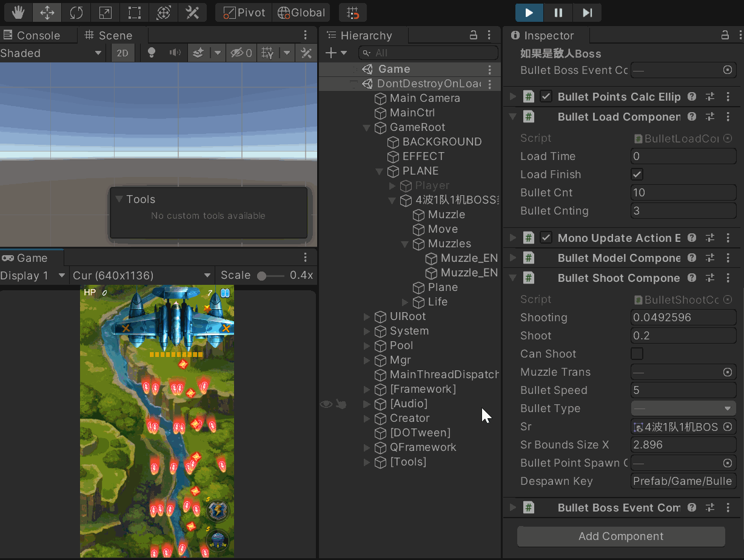The height and width of the screenshot is (560, 744).
Task: Toggle Hierarchy panel lock
Action: click(474, 35)
